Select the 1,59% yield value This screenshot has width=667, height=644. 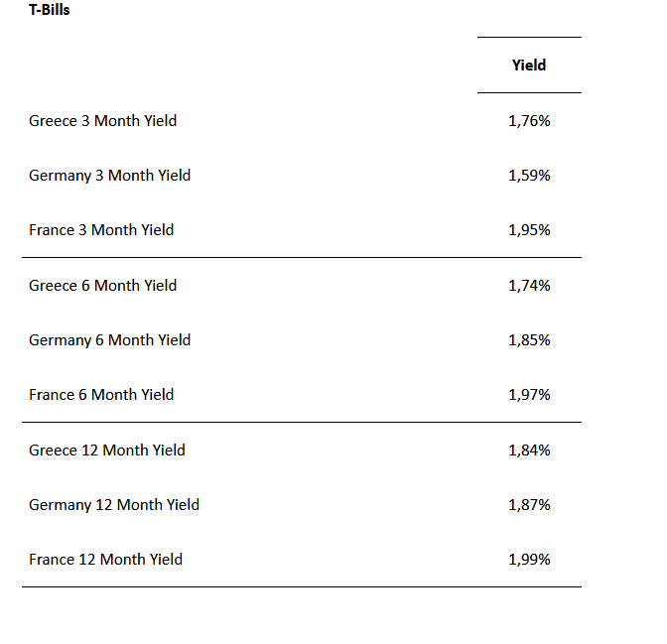pos(529,176)
